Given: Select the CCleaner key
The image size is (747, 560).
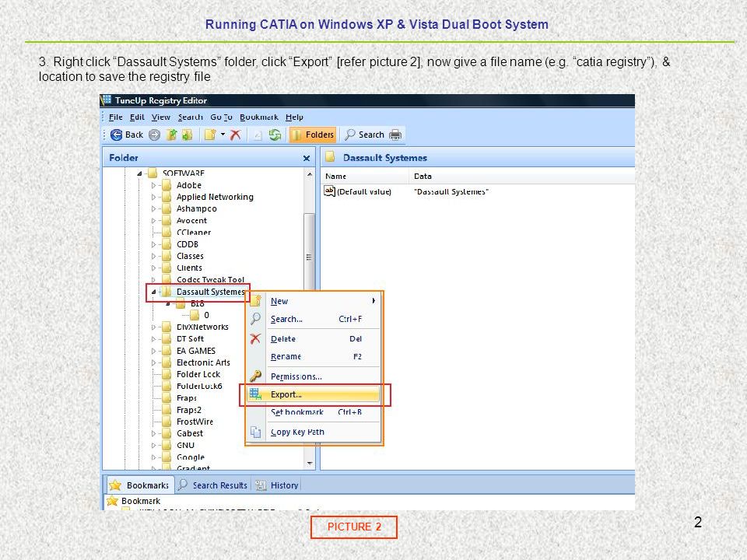Looking at the screenshot, I should 194,233.
